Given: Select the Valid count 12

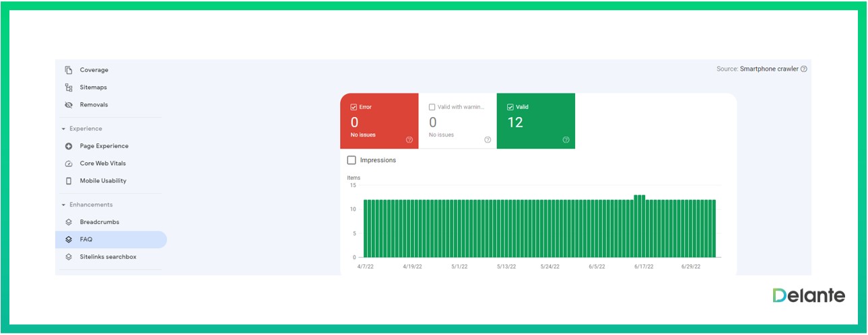Looking at the screenshot, I should [515, 122].
